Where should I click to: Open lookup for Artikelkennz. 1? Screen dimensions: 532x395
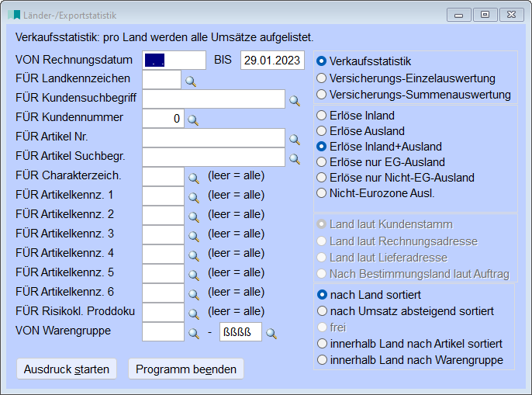coord(194,197)
